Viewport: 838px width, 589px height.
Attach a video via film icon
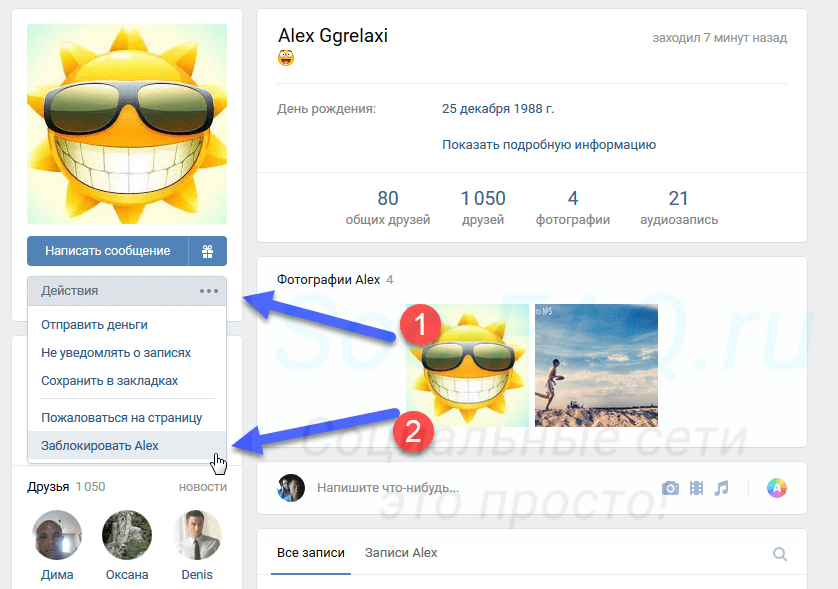pos(696,488)
